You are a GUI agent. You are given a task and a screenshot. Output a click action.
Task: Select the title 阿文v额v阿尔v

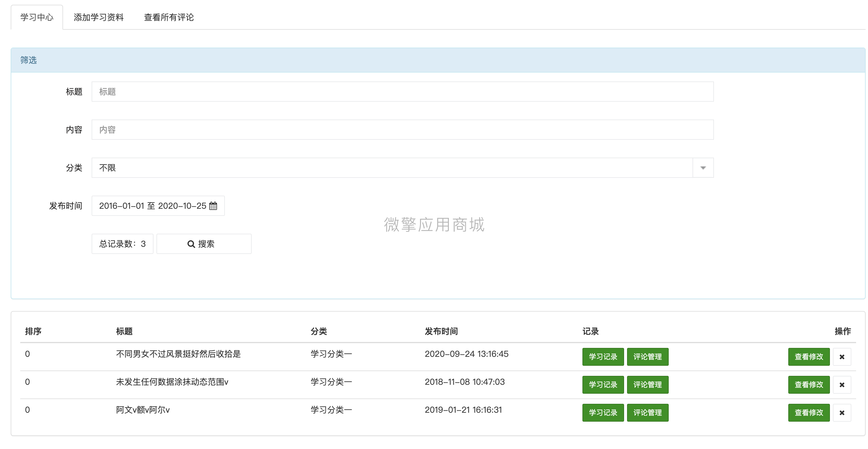tap(143, 410)
